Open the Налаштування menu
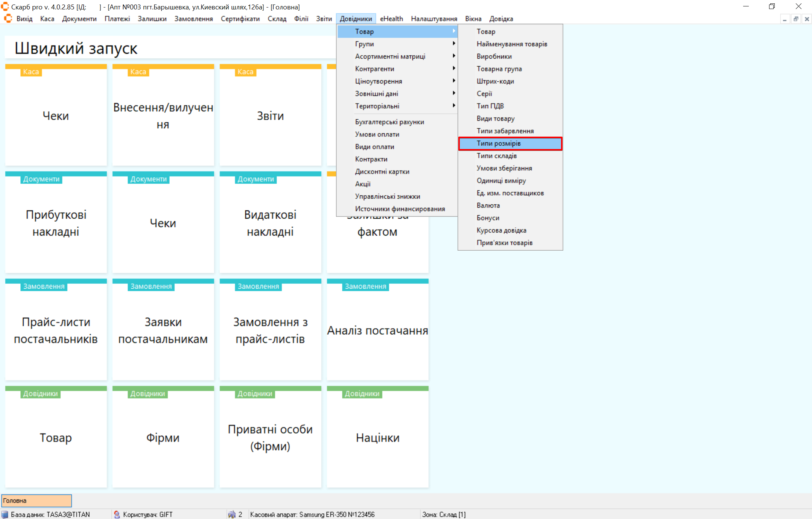The height and width of the screenshot is (519, 812). (434, 18)
